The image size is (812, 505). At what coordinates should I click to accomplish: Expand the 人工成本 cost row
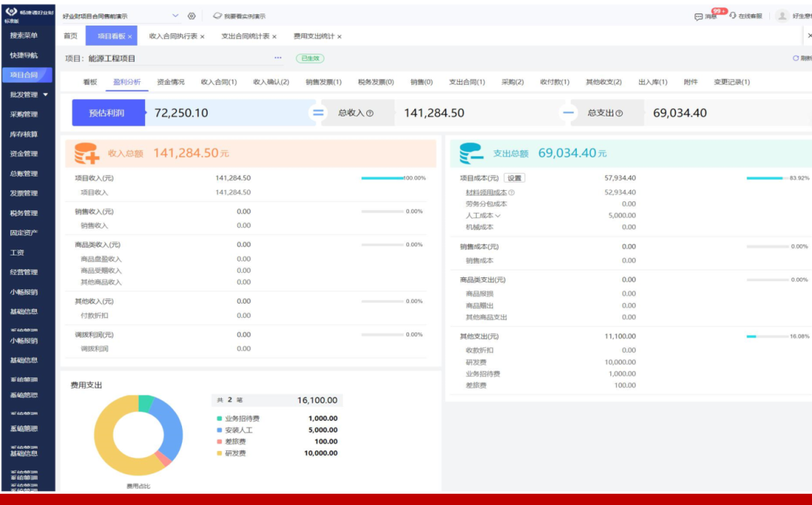(x=498, y=216)
